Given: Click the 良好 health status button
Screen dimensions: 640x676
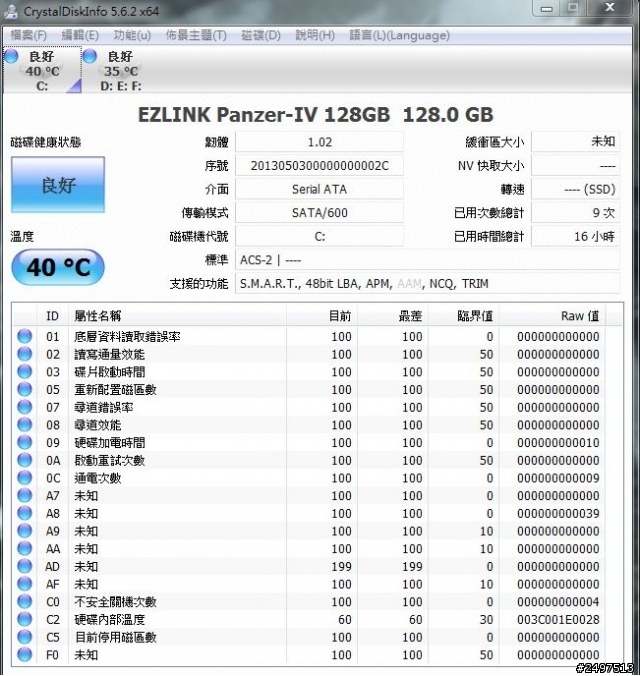Looking at the screenshot, I should pos(58,185).
